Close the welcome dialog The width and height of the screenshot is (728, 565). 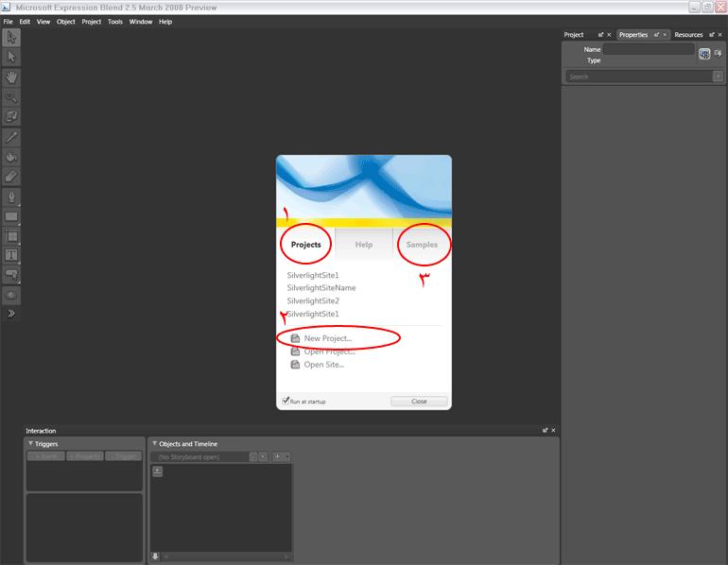click(x=419, y=402)
